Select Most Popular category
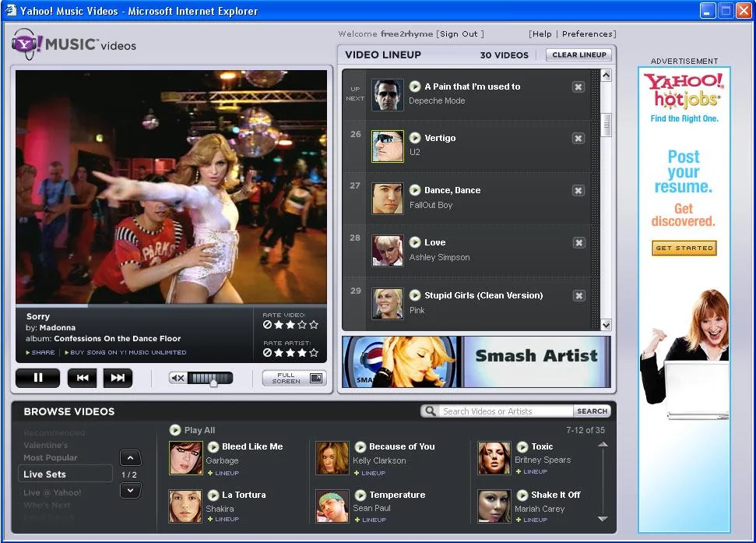The image size is (756, 543). [51, 457]
